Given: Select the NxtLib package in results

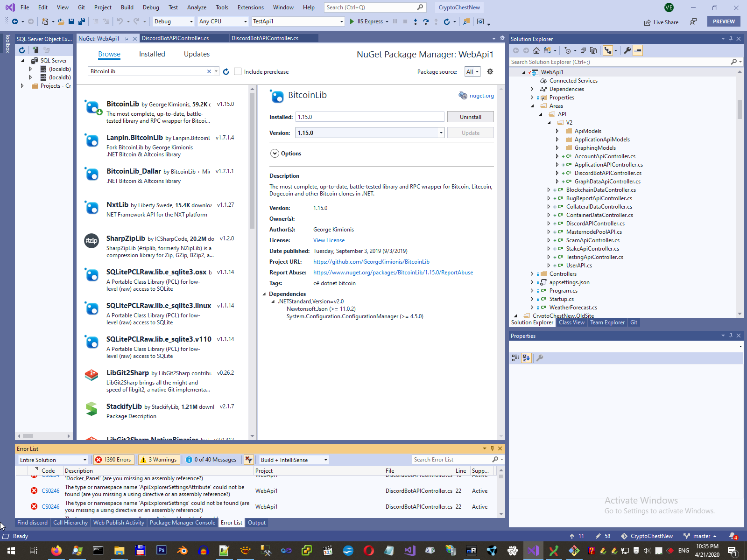Looking at the screenshot, I should (162, 209).
